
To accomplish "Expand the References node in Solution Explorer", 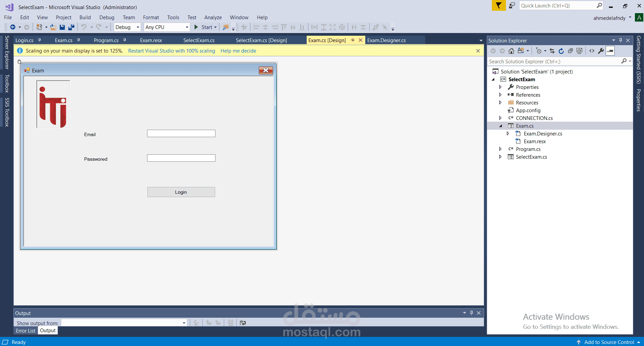I will pyautogui.click(x=501, y=95).
